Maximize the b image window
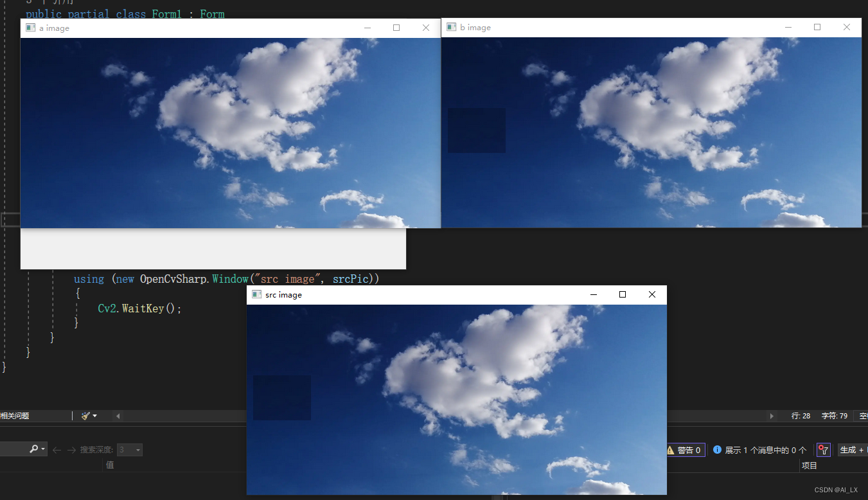Screen dimensions: 868x500 817,27
